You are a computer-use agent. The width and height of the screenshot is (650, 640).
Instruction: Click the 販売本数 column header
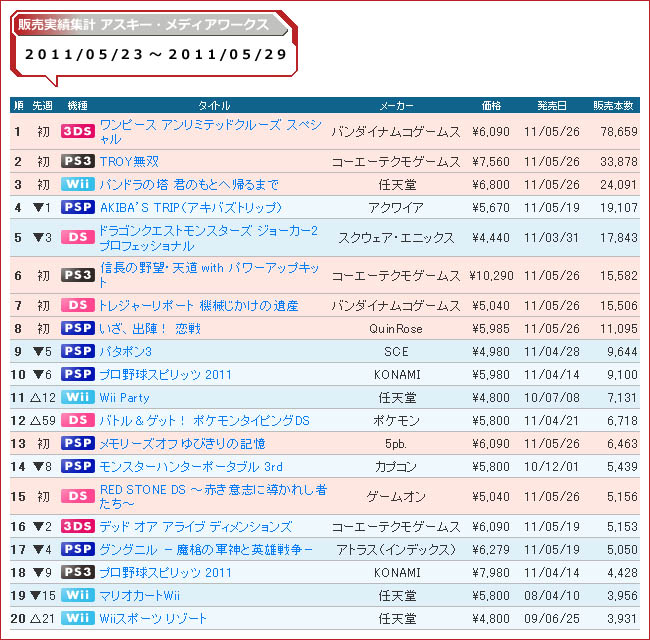[x=613, y=106]
